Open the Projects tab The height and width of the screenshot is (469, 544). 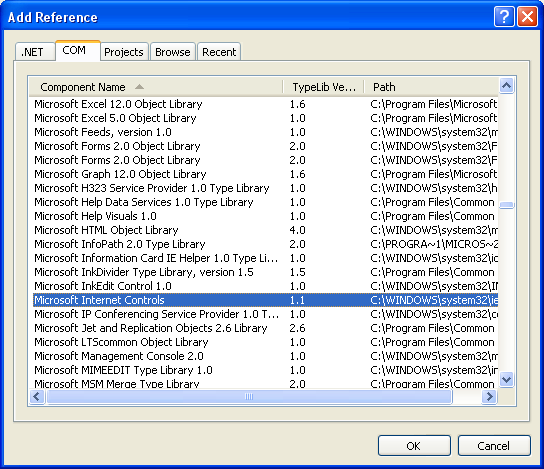(x=124, y=52)
